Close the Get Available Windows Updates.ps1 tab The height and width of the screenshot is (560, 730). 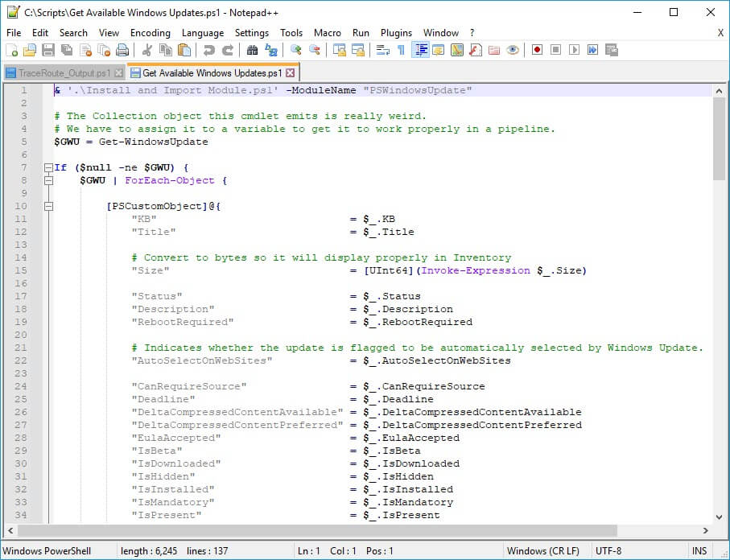pyautogui.click(x=291, y=73)
